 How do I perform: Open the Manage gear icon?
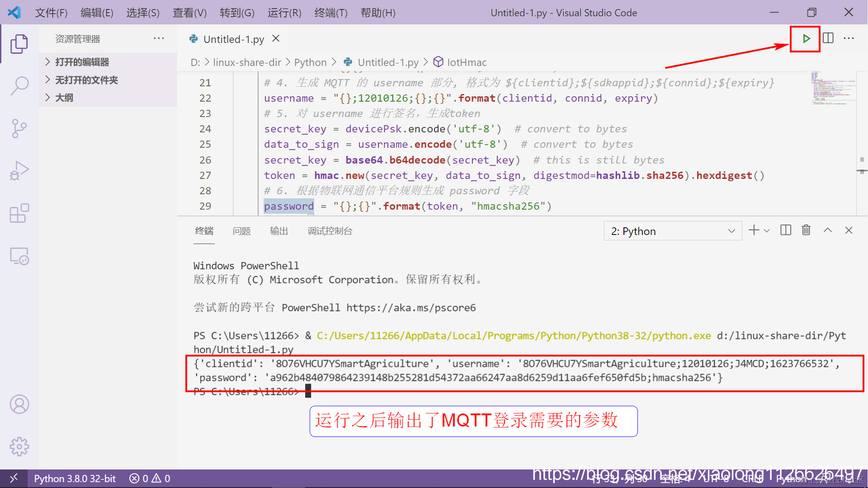19,447
